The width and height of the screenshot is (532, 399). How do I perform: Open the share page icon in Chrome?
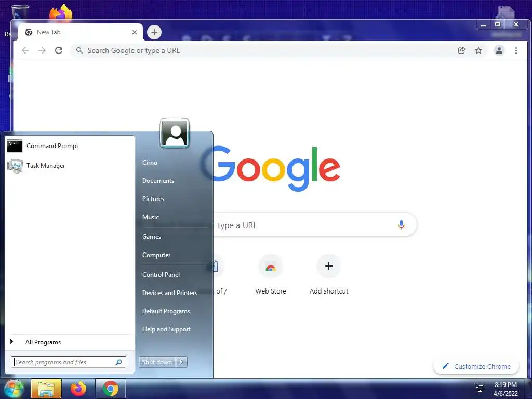(461, 50)
